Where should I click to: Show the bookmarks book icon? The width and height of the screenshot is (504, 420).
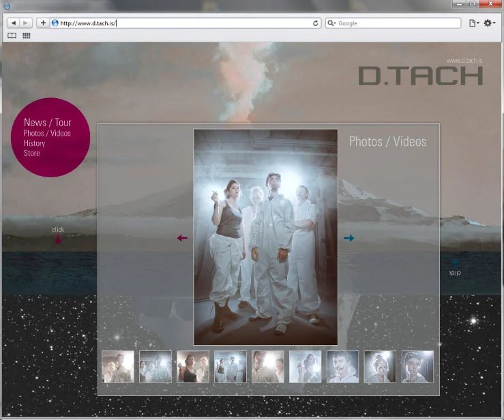tap(12, 35)
